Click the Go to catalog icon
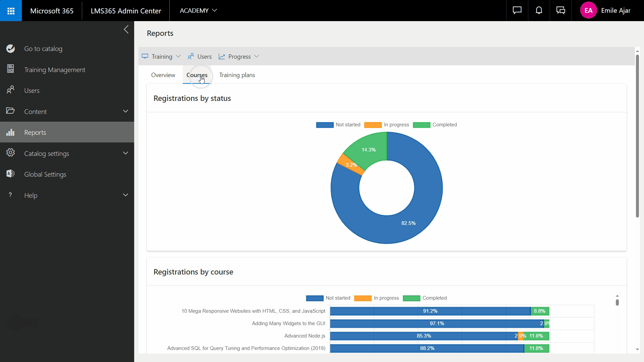 [x=10, y=49]
